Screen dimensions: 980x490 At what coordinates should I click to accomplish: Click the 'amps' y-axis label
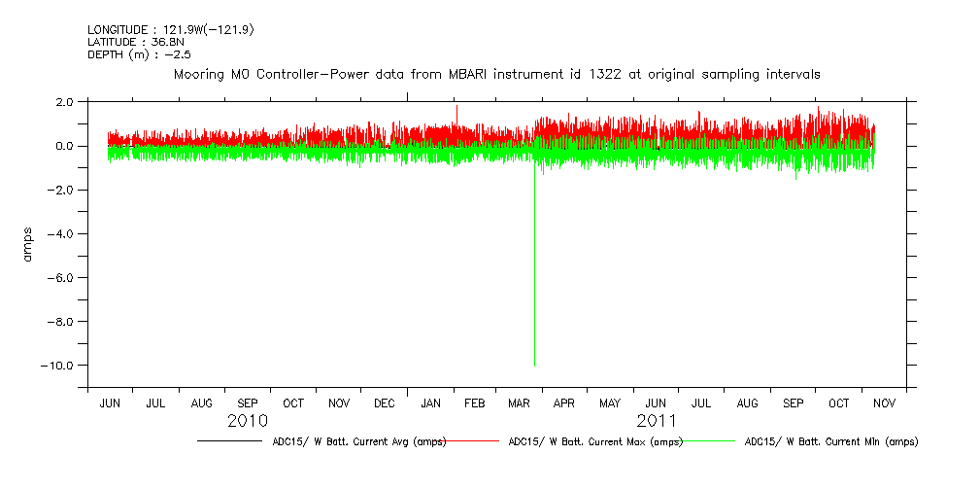point(28,243)
